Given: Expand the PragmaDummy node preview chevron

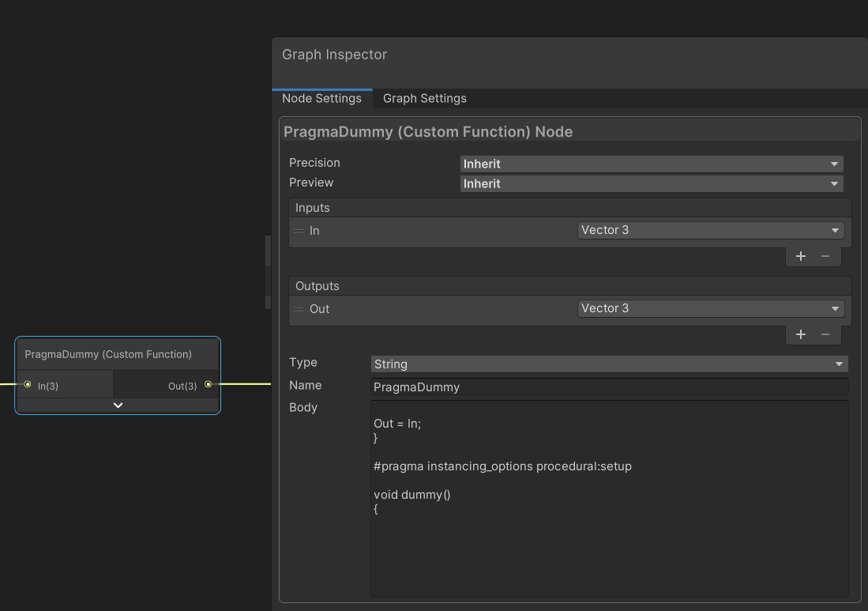Looking at the screenshot, I should pos(118,405).
